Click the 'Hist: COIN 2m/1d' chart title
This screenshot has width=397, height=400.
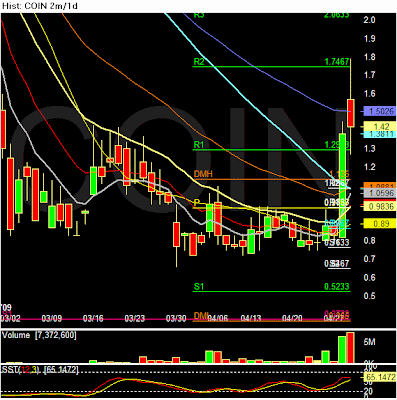(x=40, y=6)
